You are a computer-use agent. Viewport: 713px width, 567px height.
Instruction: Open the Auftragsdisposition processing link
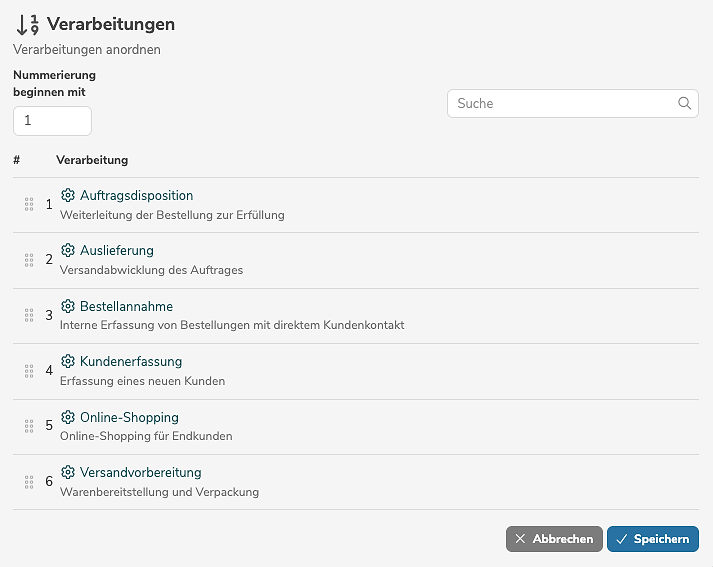136,195
